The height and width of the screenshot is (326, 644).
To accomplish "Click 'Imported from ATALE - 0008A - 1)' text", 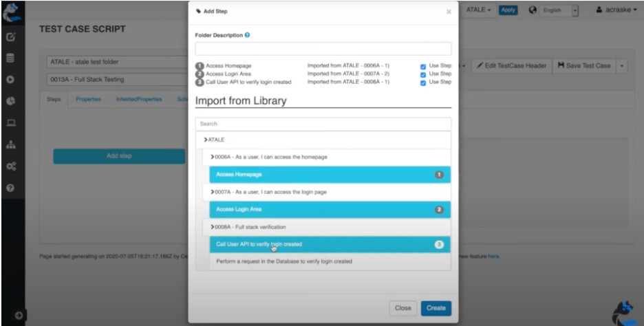I will [348, 82].
